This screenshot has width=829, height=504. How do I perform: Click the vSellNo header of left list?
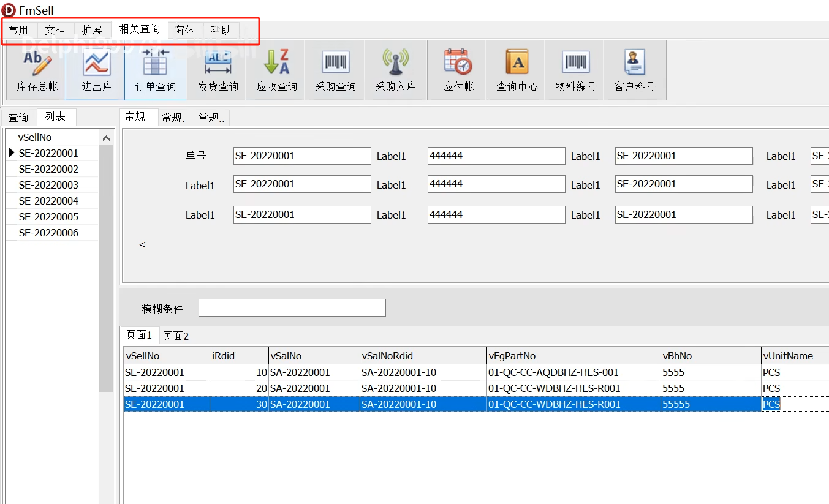(58, 137)
